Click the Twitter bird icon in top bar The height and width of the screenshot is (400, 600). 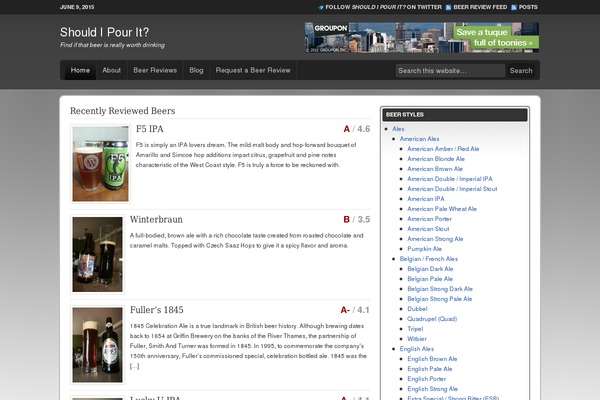(321, 7)
